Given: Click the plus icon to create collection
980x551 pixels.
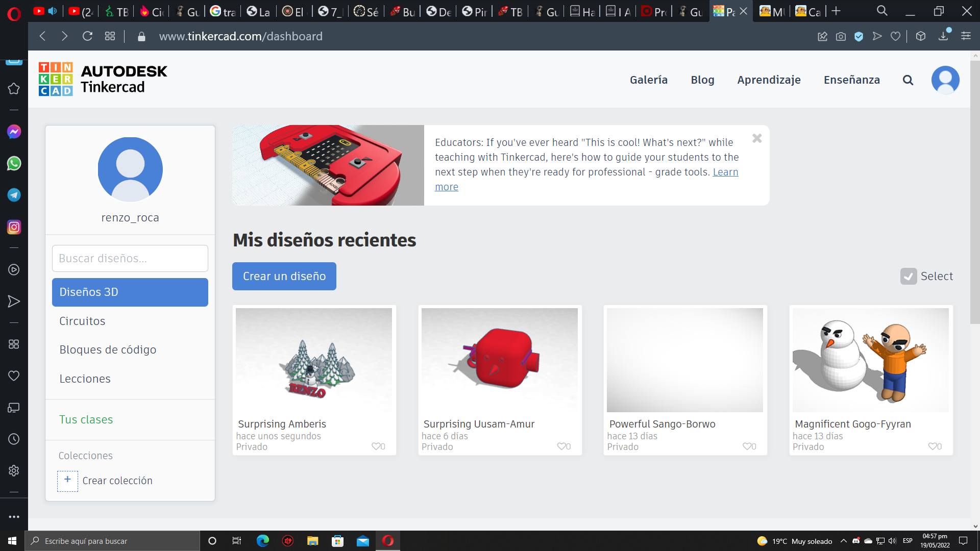Looking at the screenshot, I should coord(67,481).
